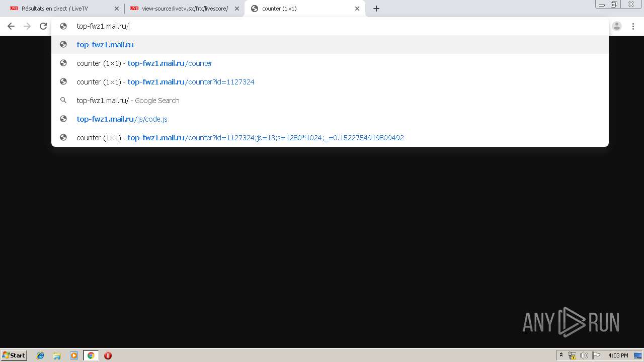Click globe icon beside top-fwz1.mail.ru suggestion
The image size is (644, 362).
coord(63,45)
